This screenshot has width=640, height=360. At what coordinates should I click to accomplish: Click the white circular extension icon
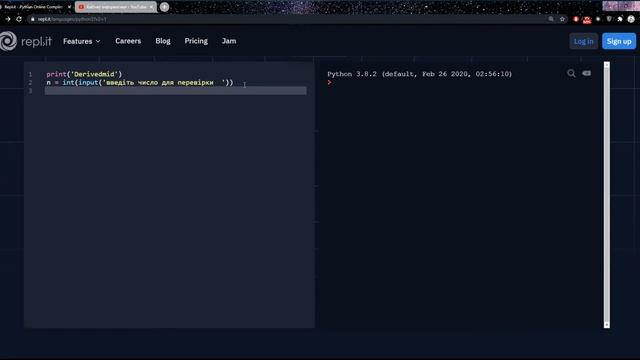click(x=598, y=19)
